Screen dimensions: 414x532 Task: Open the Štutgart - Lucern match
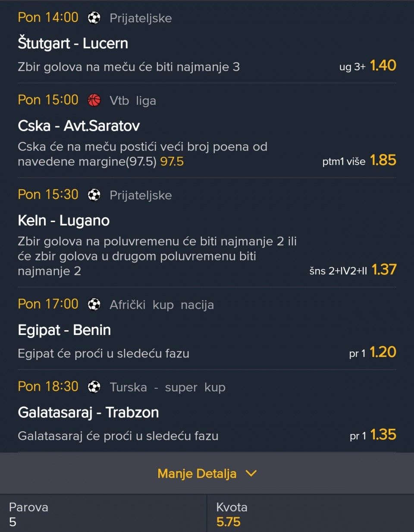point(73,43)
